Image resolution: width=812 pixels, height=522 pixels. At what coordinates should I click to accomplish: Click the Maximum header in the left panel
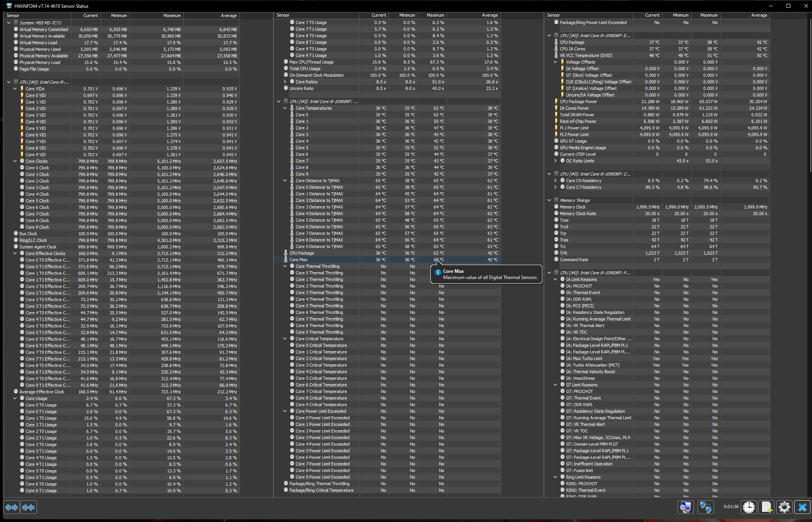172,16
